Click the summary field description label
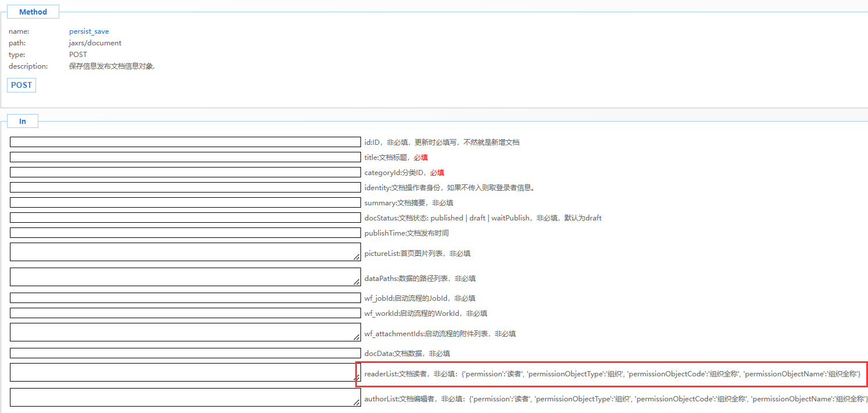 point(409,203)
